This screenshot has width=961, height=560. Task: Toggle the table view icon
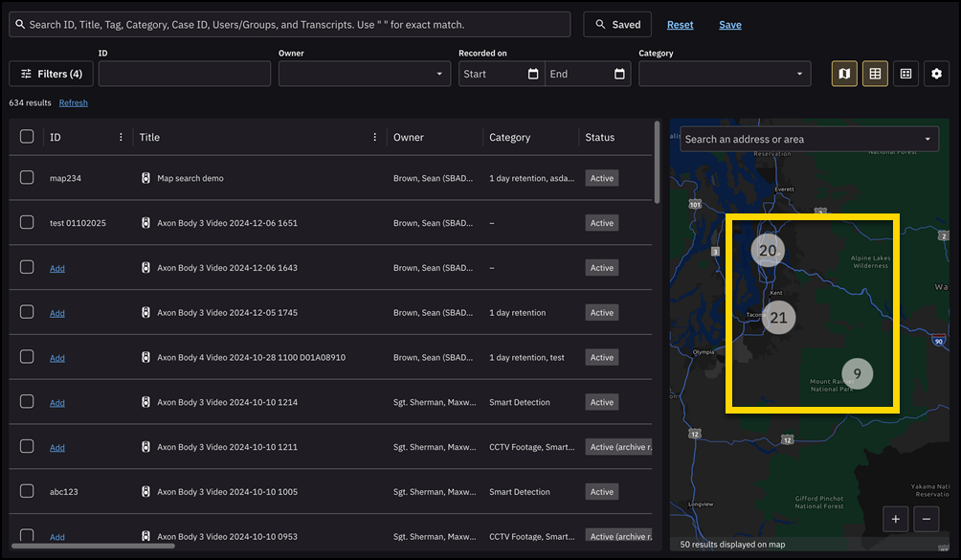point(875,74)
